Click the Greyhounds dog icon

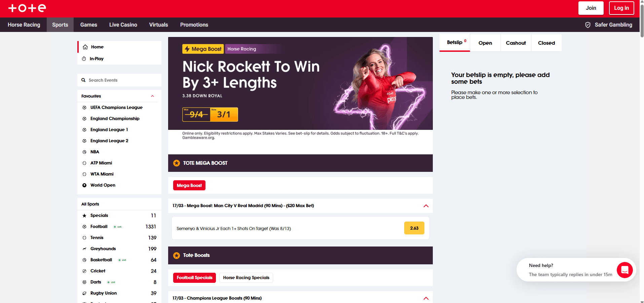(x=84, y=249)
